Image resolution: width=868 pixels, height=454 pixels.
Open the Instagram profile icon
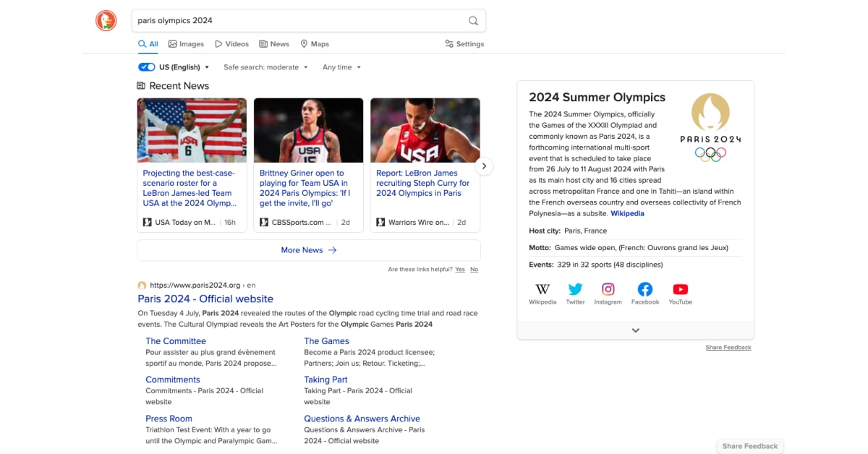[608, 290]
